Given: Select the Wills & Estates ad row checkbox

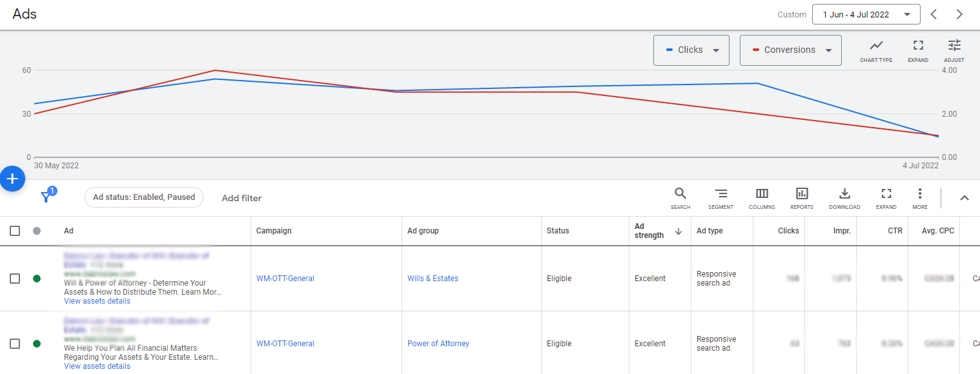Looking at the screenshot, I should pyautogui.click(x=15, y=279).
